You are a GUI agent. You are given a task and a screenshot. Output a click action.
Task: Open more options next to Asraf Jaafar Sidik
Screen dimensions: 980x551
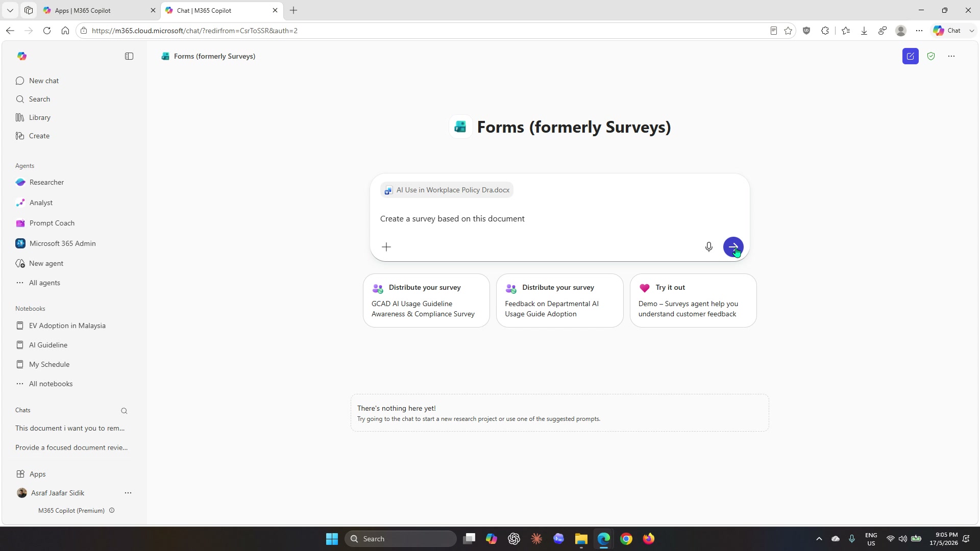(x=128, y=493)
